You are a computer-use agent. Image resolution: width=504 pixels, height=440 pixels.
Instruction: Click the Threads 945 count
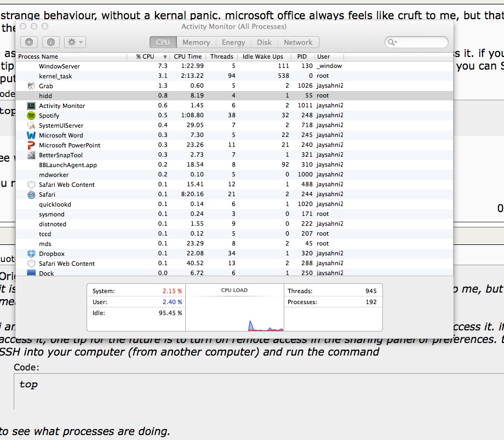[x=371, y=291]
